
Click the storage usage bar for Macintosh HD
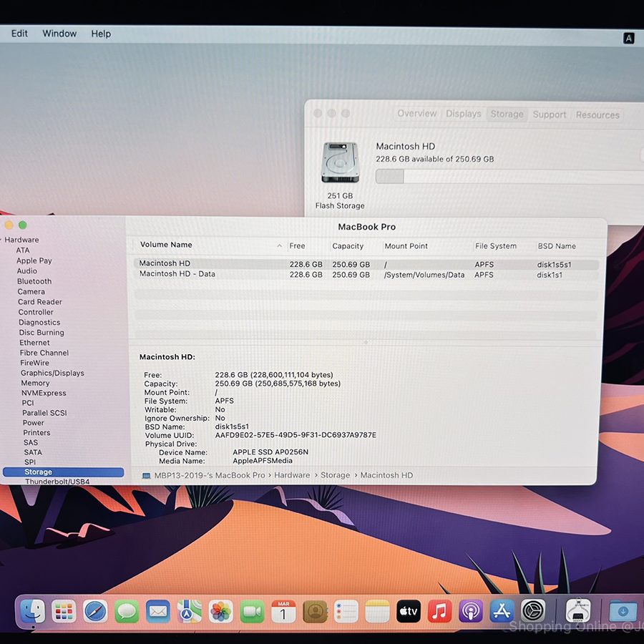click(509, 177)
